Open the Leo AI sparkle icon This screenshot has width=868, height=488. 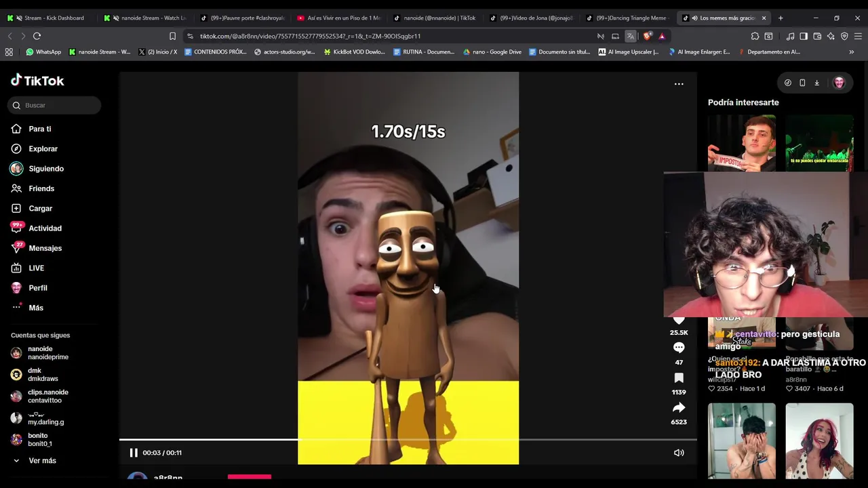click(x=831, y=36)
